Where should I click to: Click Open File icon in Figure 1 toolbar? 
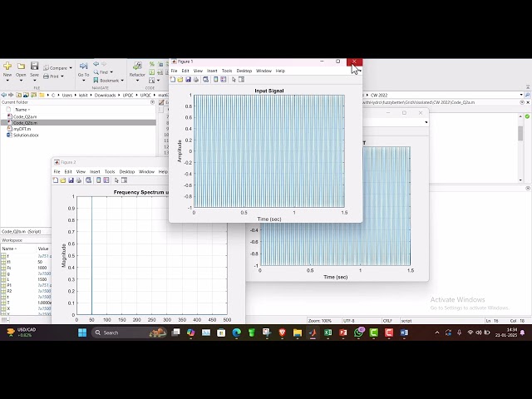point(180,80)
